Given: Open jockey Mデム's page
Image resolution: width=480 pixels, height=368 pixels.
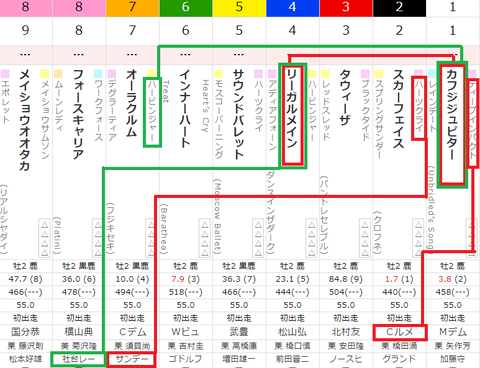Looking at the screenshot, I should (x=453, y=332).
